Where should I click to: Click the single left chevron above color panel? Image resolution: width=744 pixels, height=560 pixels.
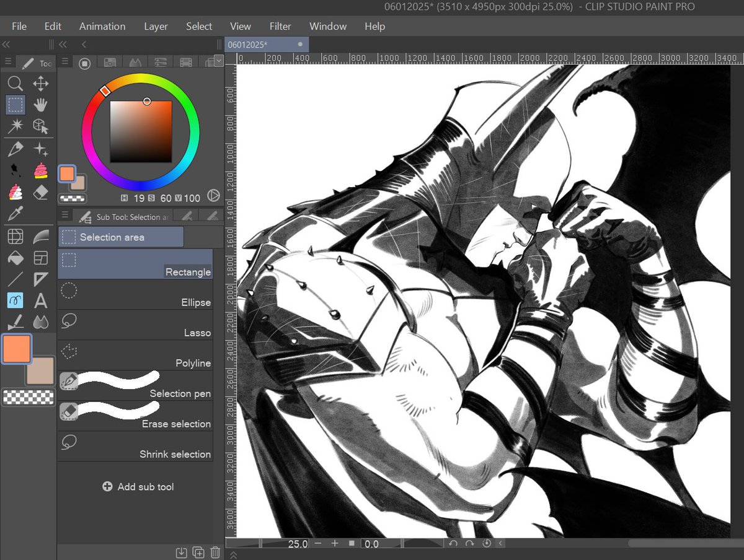tap(84, 45)
